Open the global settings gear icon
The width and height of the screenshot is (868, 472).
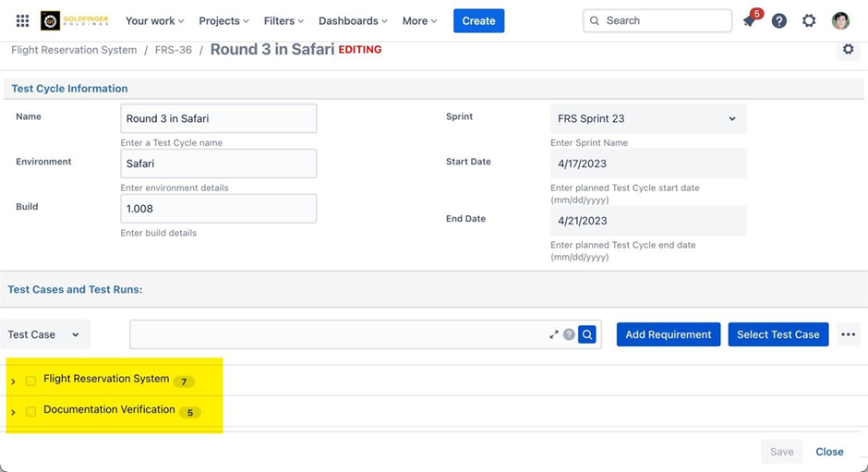coord(809,20)
